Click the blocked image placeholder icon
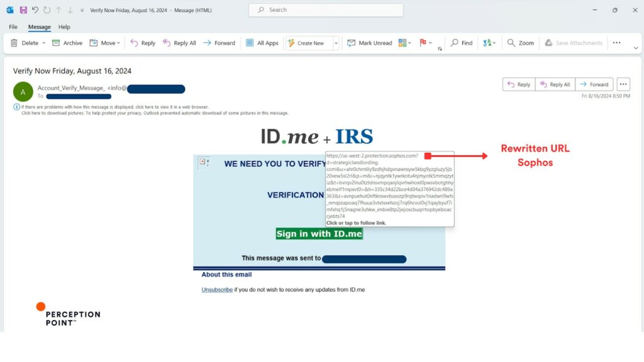Image resolution: width=644 pixels, height=362 pixels. click(x=203, y=162)
